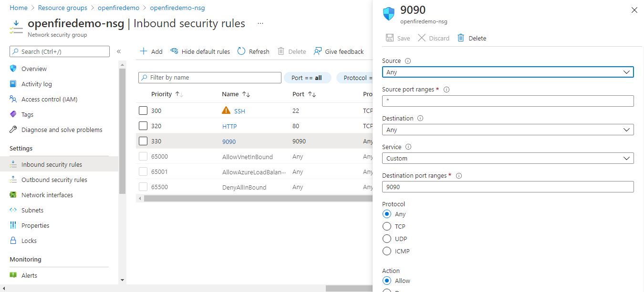This screenshot has height=292, width=644.
Task: Click the Give feedback icon
Action: 318,51
